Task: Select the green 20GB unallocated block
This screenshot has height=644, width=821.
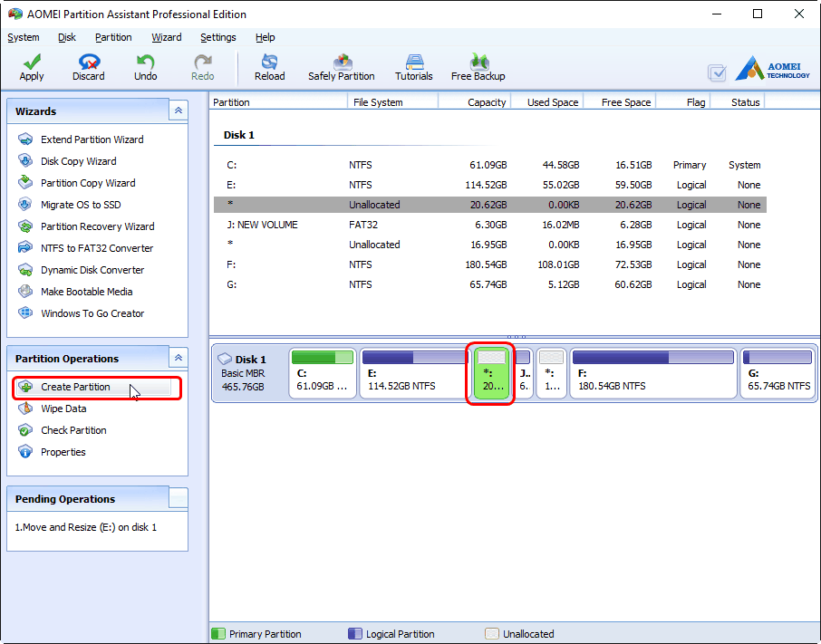Action: click(x=491, y=373)
